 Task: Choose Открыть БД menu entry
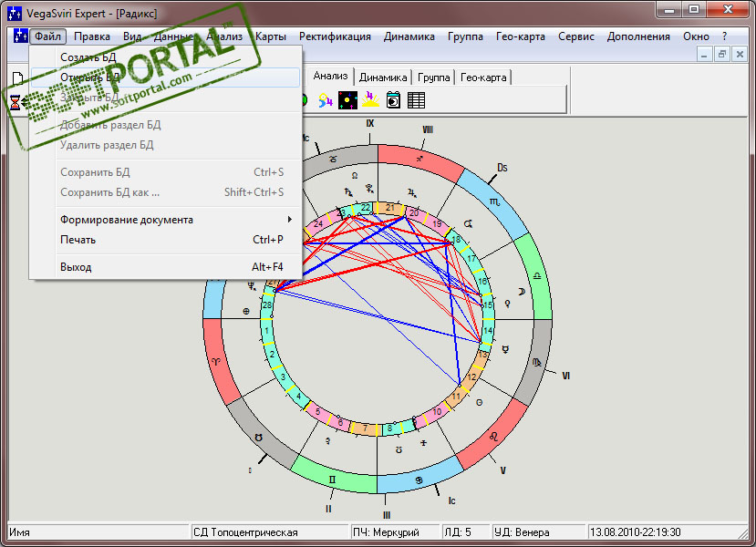point(165,77)
